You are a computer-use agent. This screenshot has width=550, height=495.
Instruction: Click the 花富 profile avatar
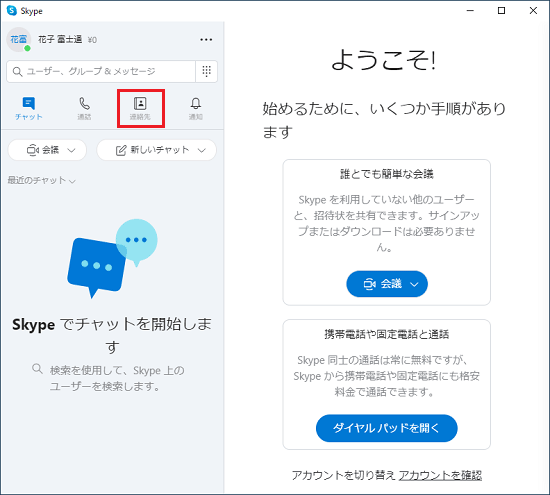pyautogui.click(x=19, y=39)
